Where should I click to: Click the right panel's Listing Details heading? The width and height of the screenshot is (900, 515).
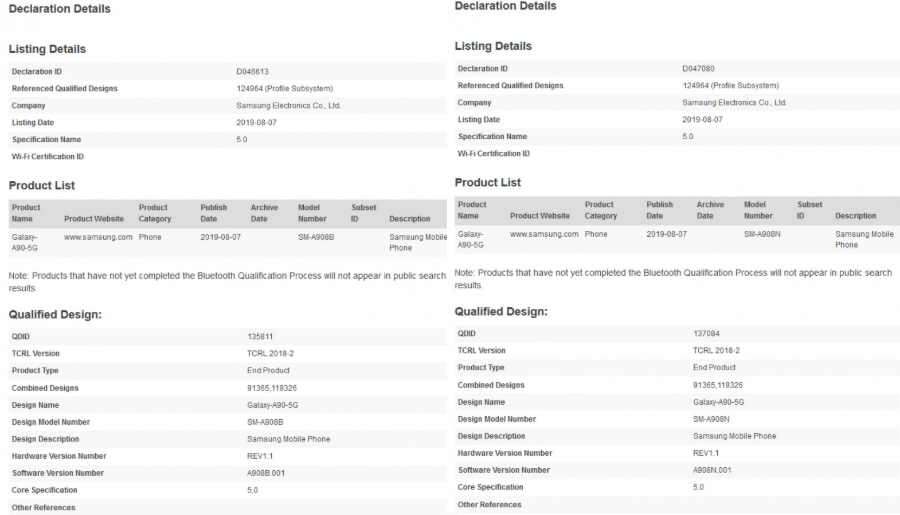click(493, 46)
